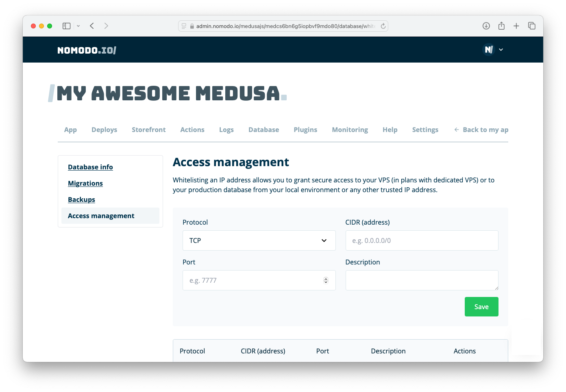Select the Database tab

click(x=264, y=130)
